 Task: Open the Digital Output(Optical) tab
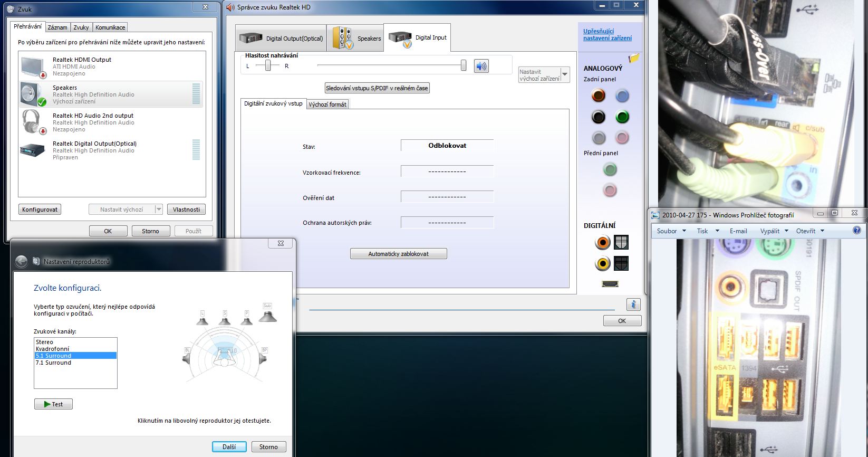281,38
